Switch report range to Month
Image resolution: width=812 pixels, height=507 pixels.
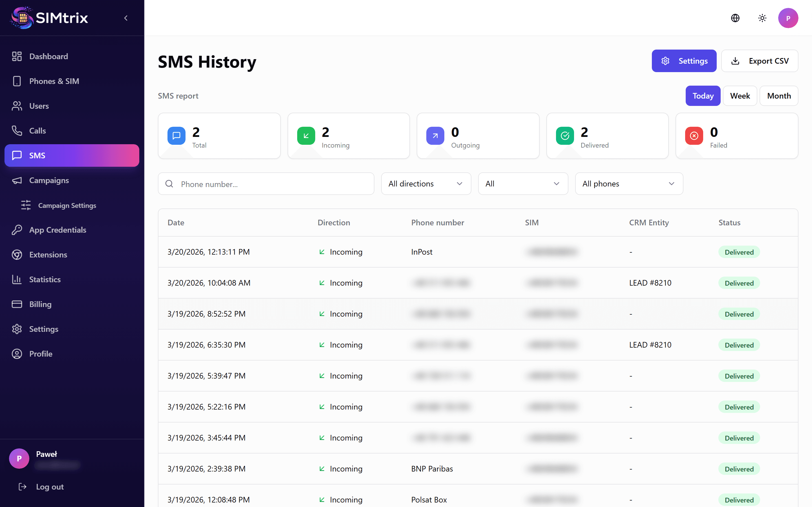click(778, 96)
